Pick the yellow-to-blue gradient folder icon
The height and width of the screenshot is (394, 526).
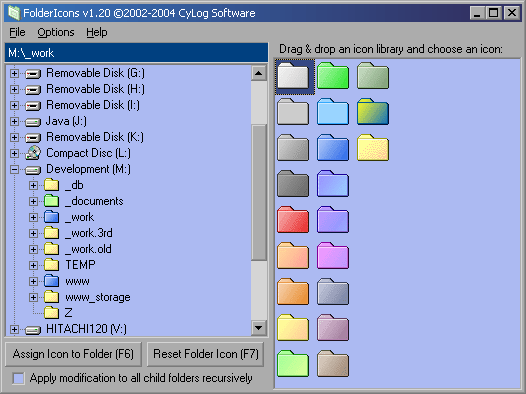pos(373,112)
